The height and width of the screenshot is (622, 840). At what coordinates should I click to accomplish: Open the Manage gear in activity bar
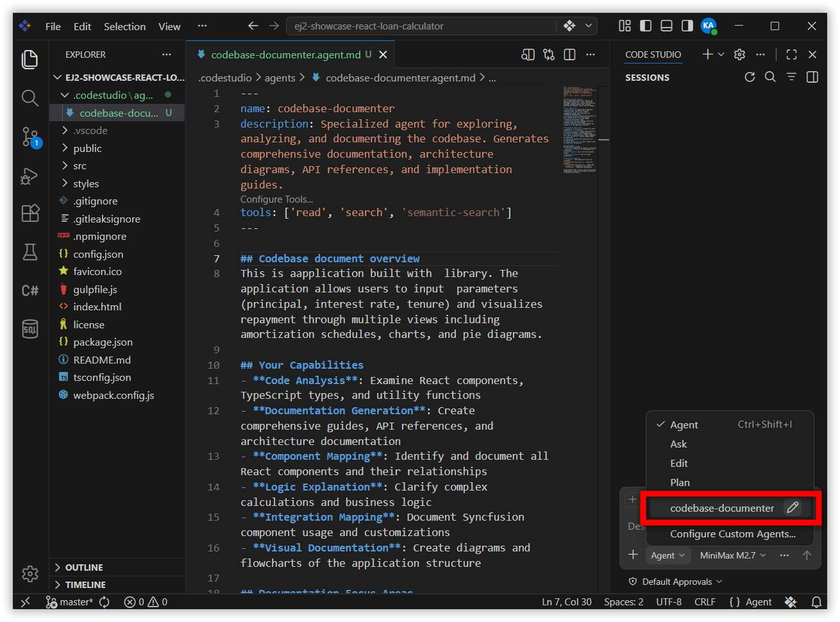(x=30, y=573)
